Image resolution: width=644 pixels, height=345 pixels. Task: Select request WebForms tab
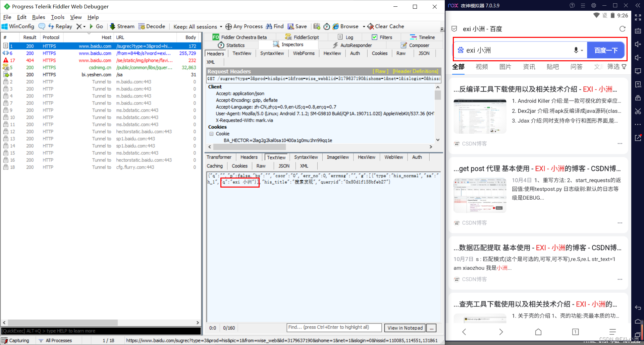pyautogui.click(x=304, y=53)
